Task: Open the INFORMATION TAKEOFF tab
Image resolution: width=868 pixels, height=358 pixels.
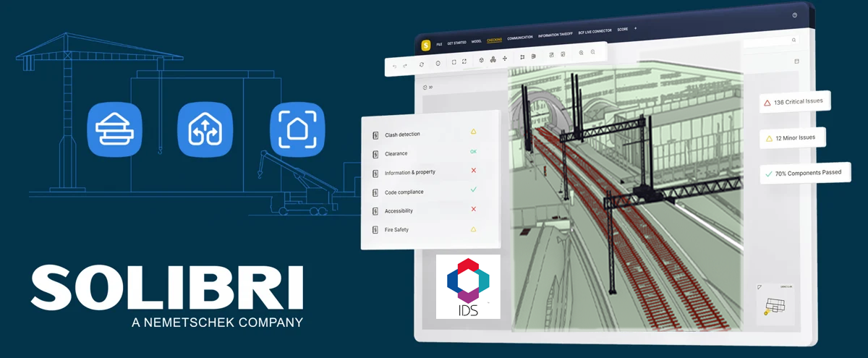Action: coord(556,35)
